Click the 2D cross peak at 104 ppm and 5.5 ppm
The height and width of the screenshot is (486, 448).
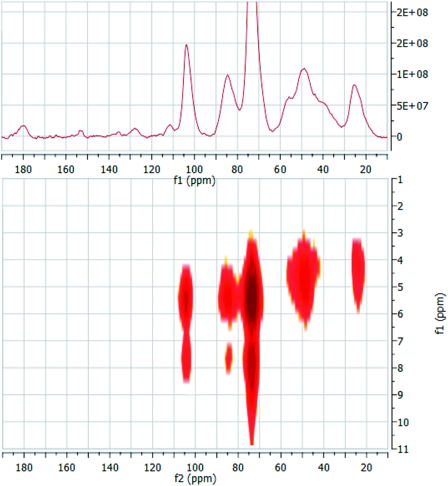tap(186, 297)
